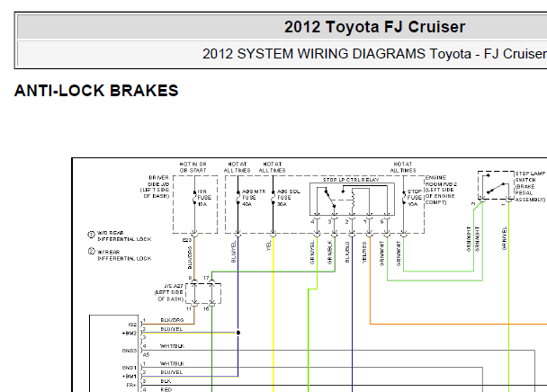Select 'STOP LAMP SWITCH (BRAKE PEDAL ASSEMBLY)' label

530,187
